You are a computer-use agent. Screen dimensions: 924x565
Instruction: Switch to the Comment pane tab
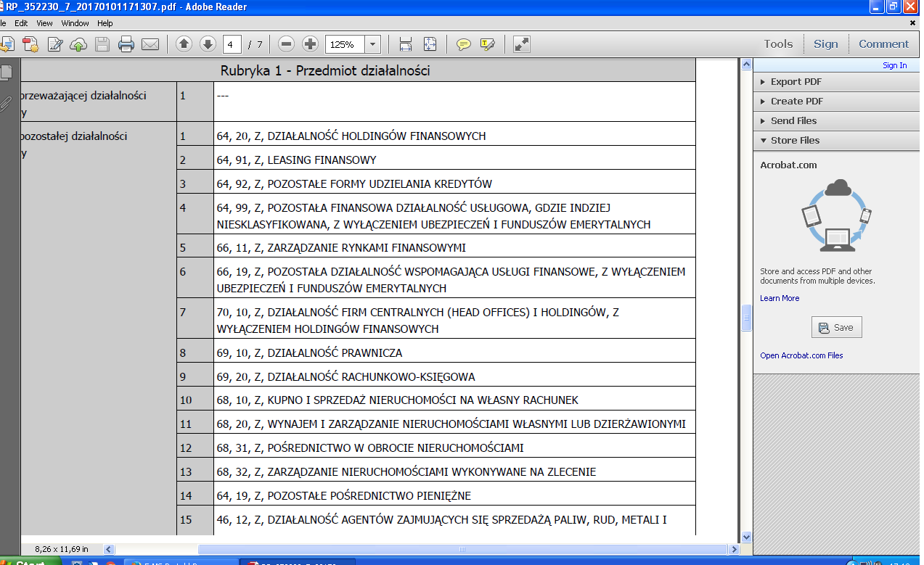(883, 44)
